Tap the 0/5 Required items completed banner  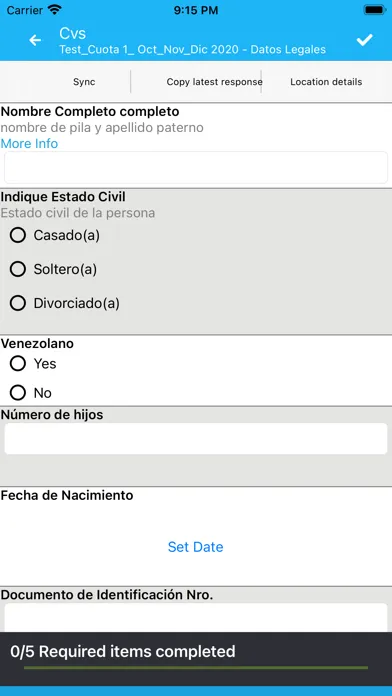click(x=196, y=659)
